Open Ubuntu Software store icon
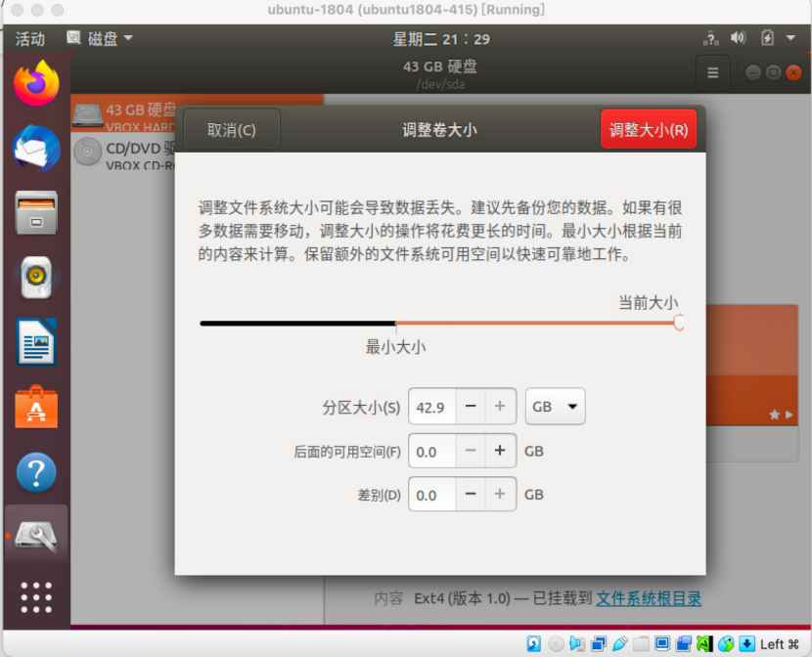This screenshot has width=812, height=657. point(36,407)
